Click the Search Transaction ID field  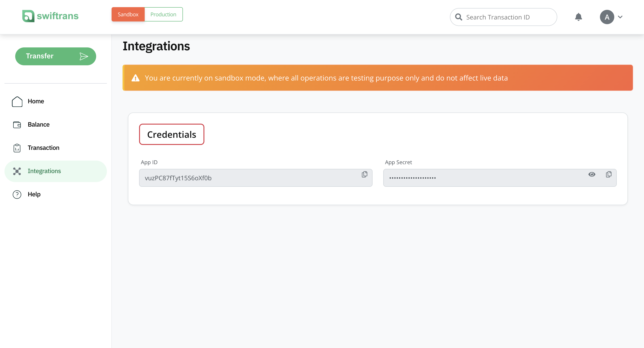point(503,17)
